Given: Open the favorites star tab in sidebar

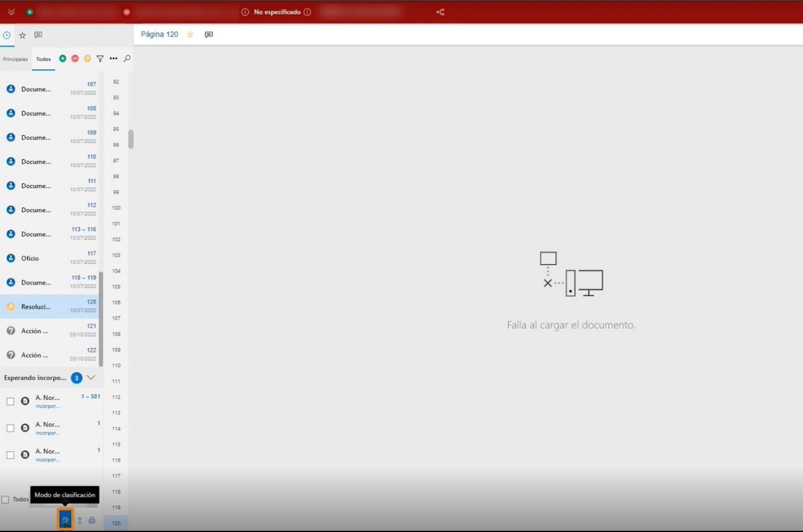Looking at the screenshot, I should tap(22, 35).
